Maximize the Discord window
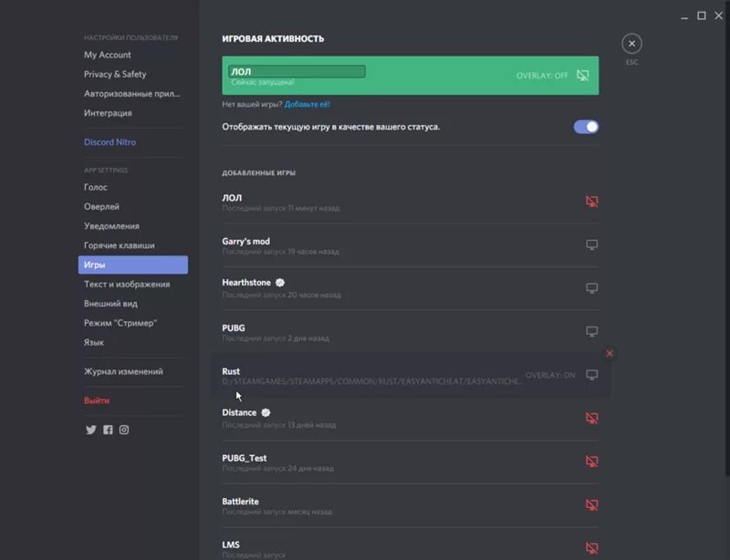 (x=701, y=16)
